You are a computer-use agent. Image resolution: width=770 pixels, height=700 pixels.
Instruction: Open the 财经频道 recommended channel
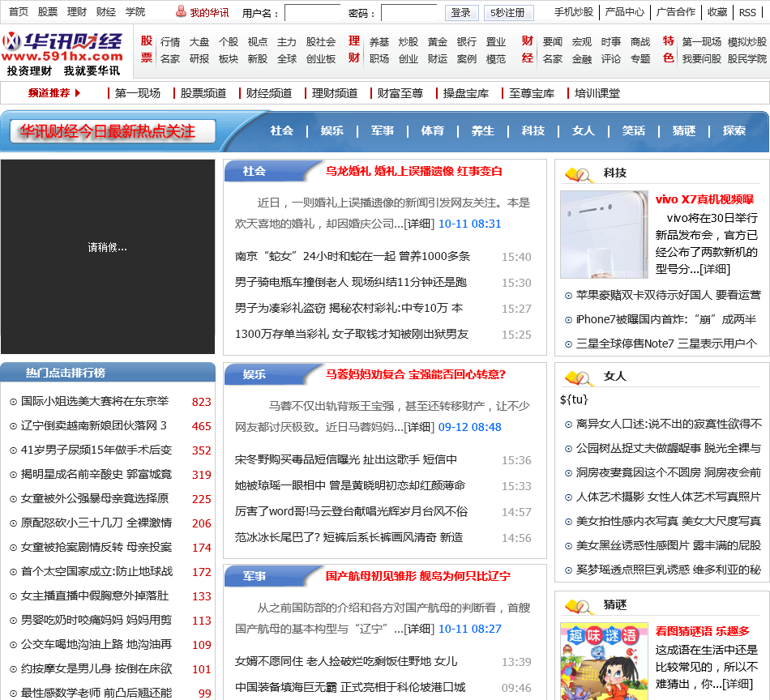pos(269,93)
